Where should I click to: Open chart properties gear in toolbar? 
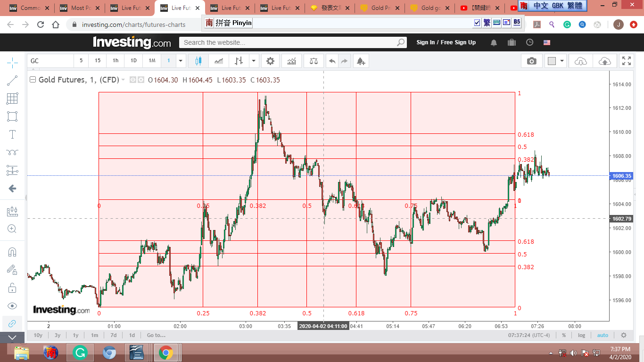[x=270, y=61]
